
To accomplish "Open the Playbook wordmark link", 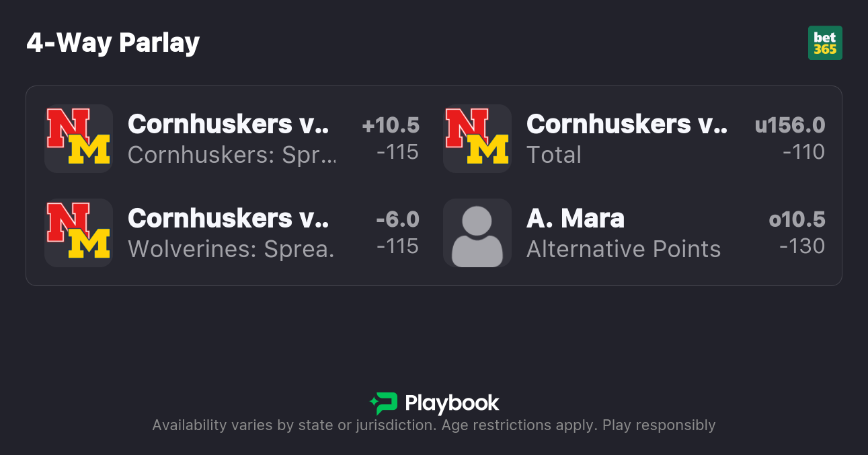I will (452, 403).
